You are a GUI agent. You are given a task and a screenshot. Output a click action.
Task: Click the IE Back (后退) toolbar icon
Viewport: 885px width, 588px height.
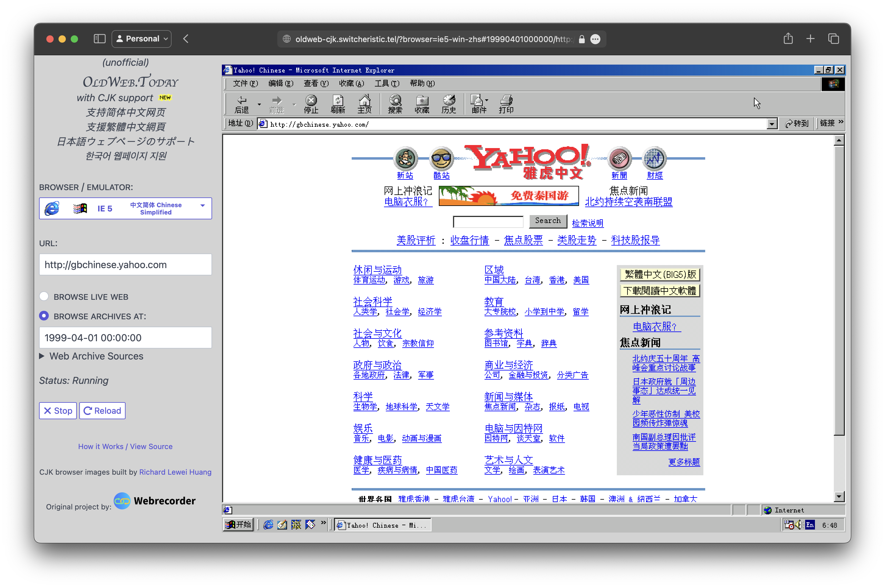tap(242, 103)
